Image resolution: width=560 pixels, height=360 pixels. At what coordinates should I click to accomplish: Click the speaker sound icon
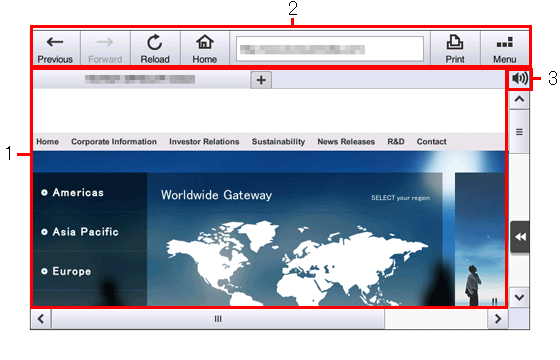[520, 78]
